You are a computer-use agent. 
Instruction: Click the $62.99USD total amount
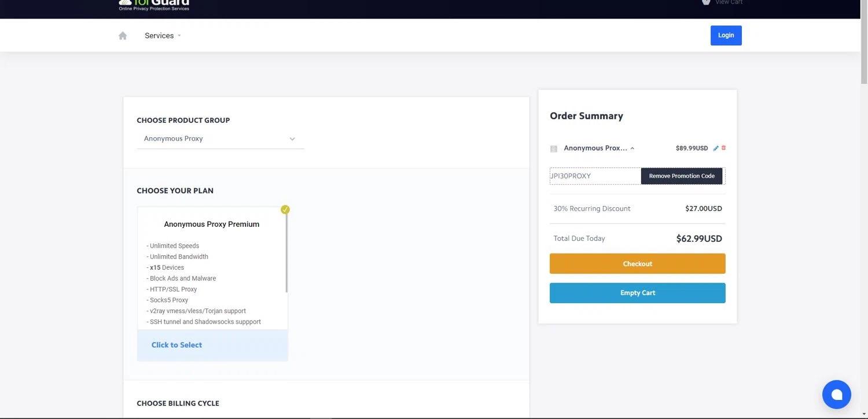(x=699, y=238)
